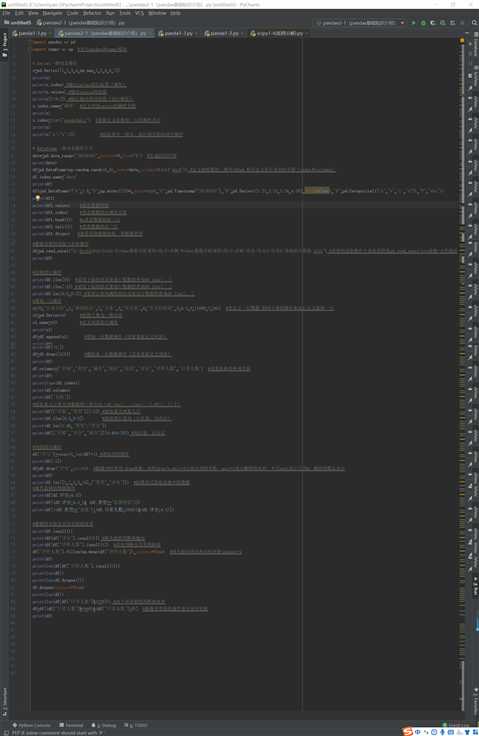Open the Run menu
The height and width of the screenshot is (736, 479).
(x=110, y=13)
